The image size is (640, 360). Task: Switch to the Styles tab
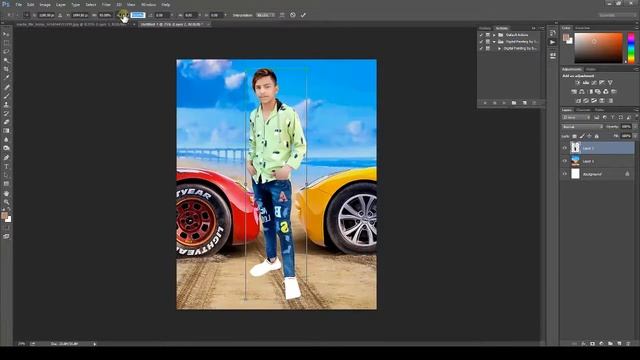click(x=590, y=69)
